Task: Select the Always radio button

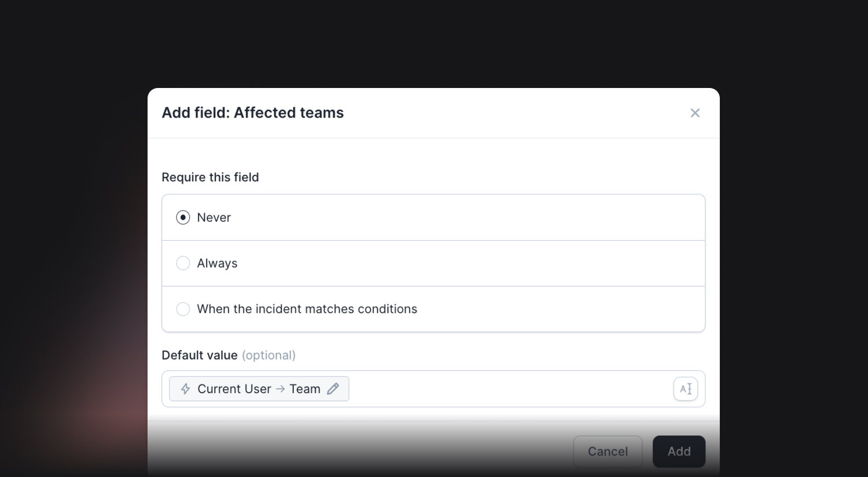Action: 183,263
